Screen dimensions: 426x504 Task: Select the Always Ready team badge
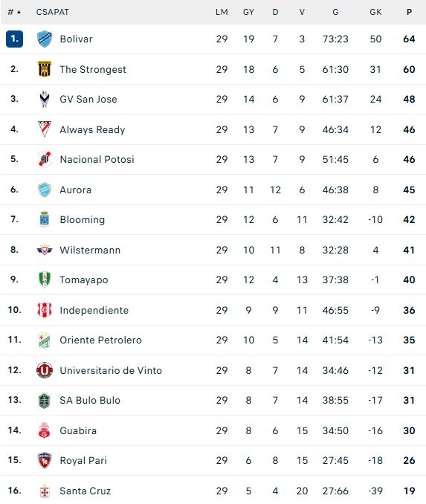pyautogui.click(x=45, y=129)
